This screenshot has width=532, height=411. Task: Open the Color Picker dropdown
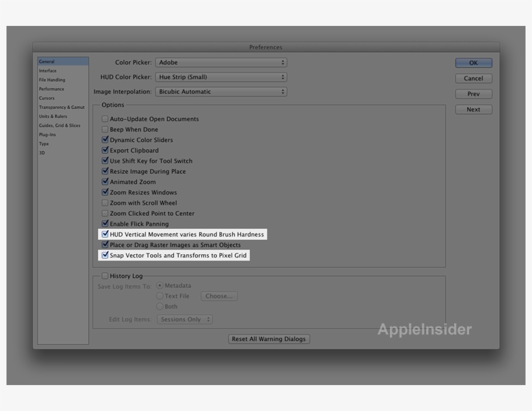tap(221, 62)
